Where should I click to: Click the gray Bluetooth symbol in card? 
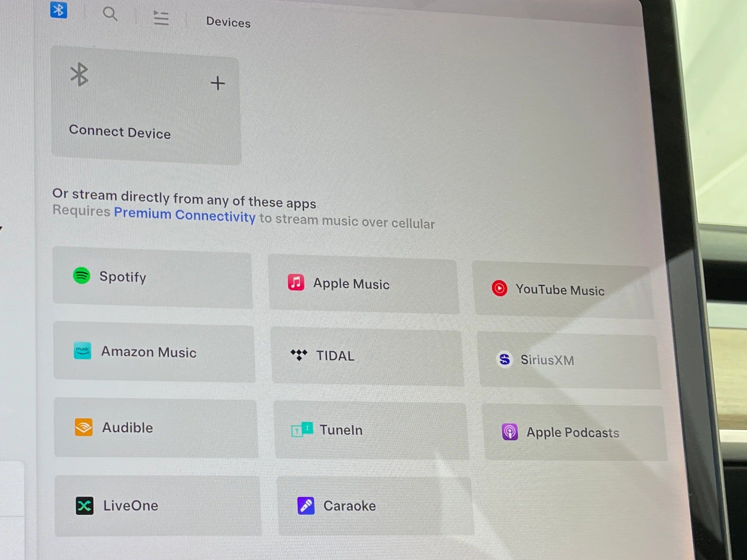79,74
